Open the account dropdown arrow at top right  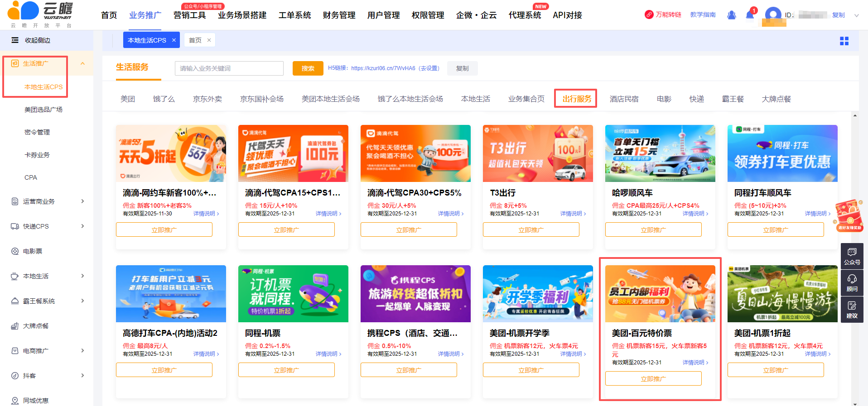click(x=856, y=15)
